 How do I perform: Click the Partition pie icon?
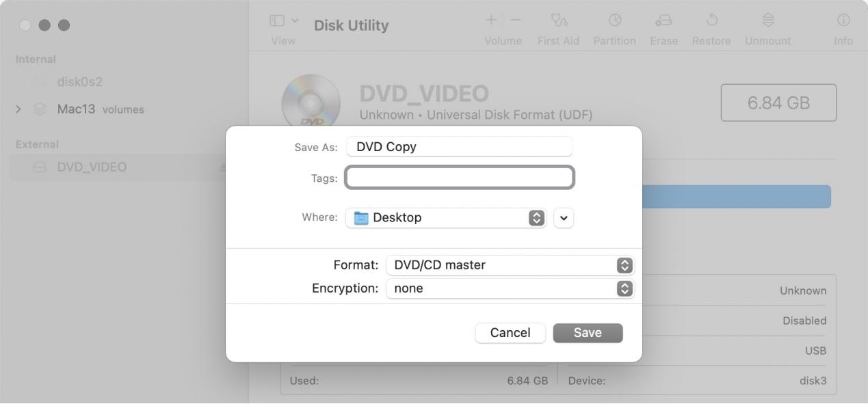point(614,21)
